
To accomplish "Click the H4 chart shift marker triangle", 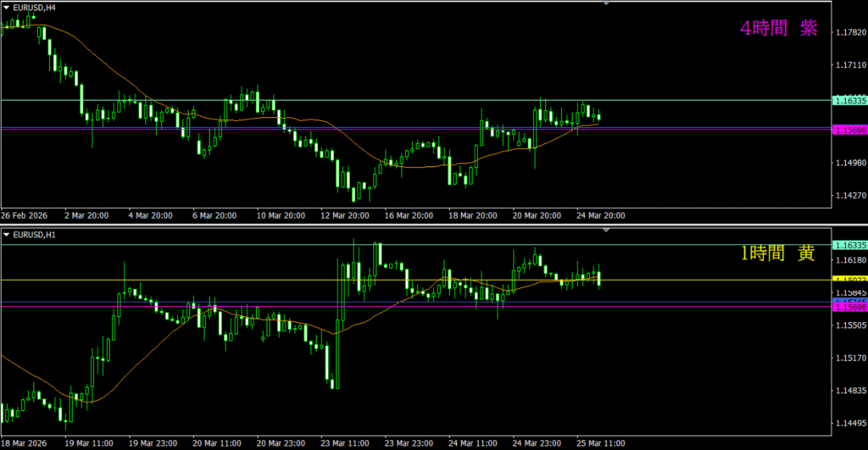I will [606, 3].
